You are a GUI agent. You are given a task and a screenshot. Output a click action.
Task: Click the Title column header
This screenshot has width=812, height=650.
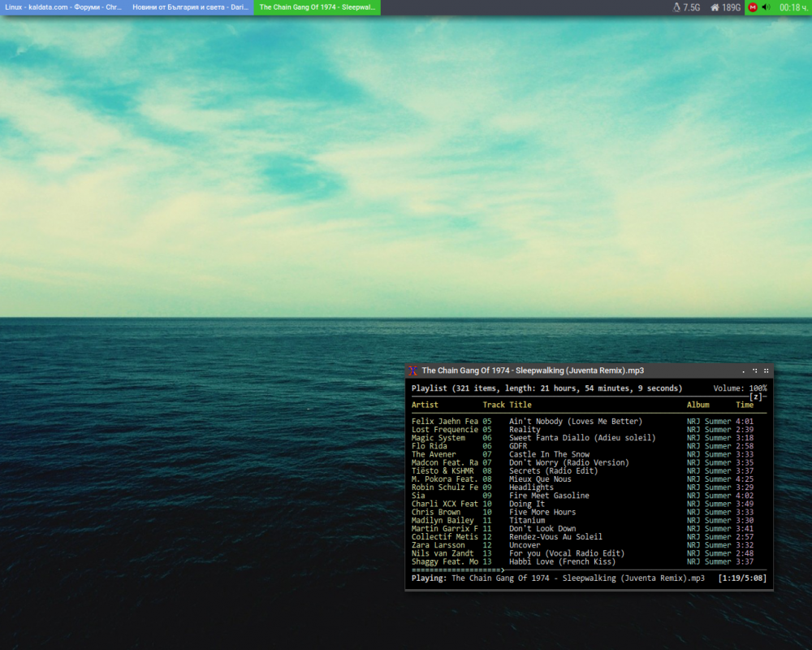point(520,405)
